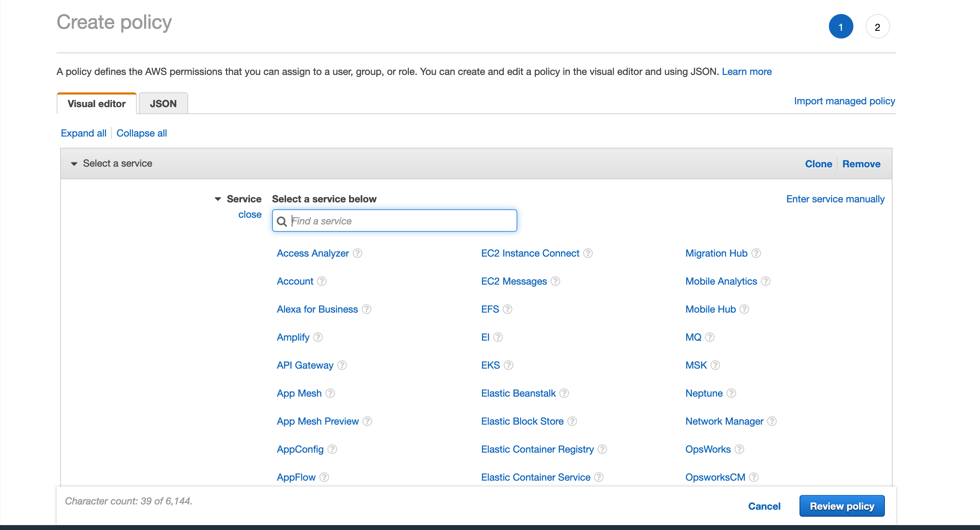Click help icon next to Amplify

point(318,337)
